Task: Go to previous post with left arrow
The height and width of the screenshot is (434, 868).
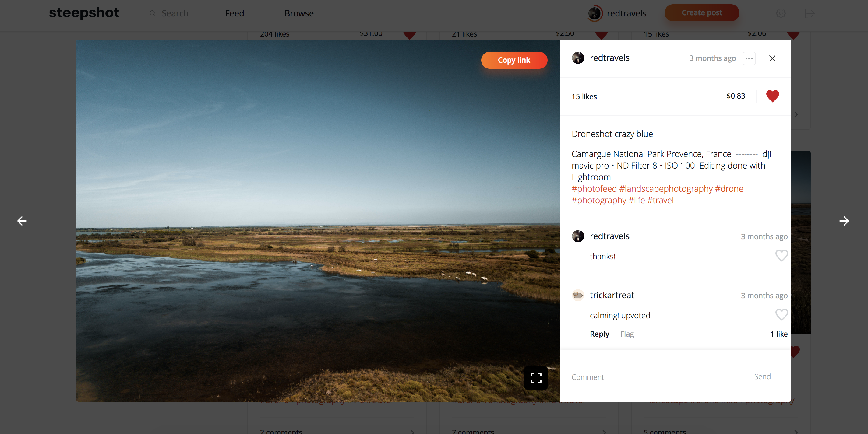Action: click(22, 221)
